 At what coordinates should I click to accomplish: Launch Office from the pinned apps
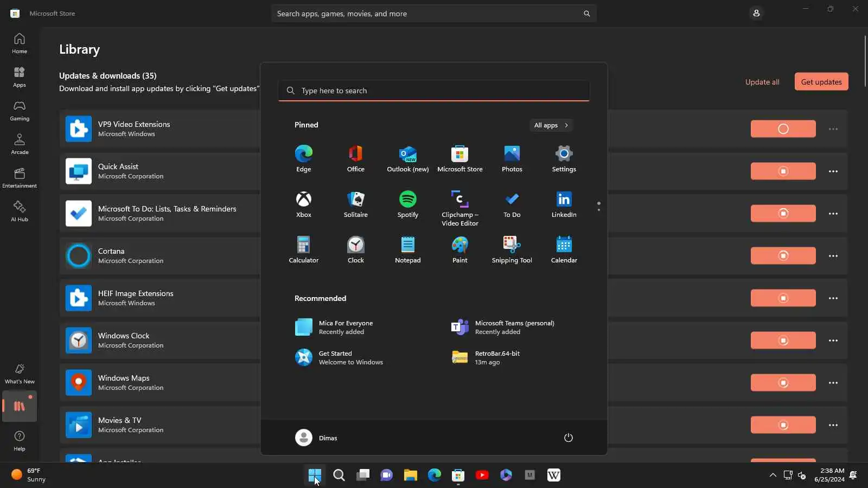(x=356, y=159)
